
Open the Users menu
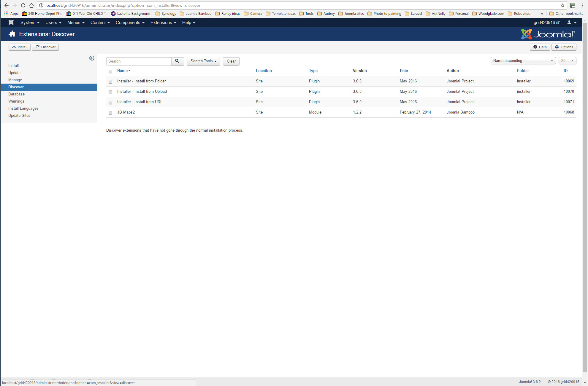pos(53,23)
